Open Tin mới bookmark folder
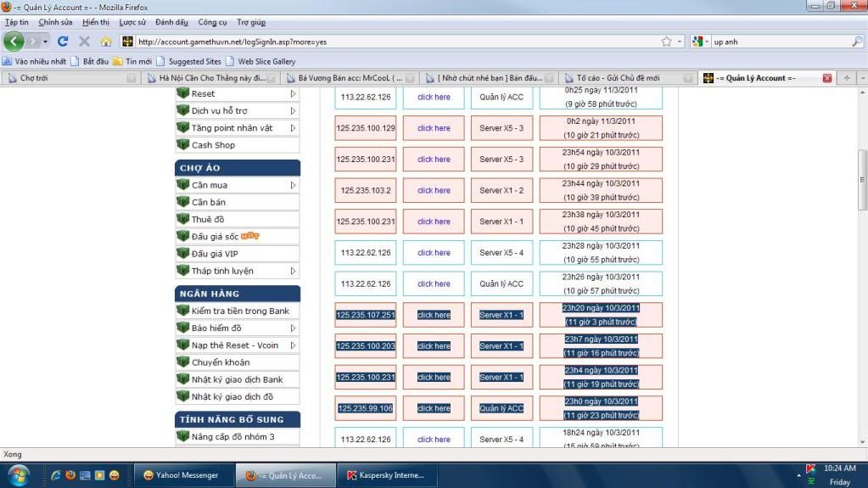Screen dimensions: 868x488 click(132, 61)
